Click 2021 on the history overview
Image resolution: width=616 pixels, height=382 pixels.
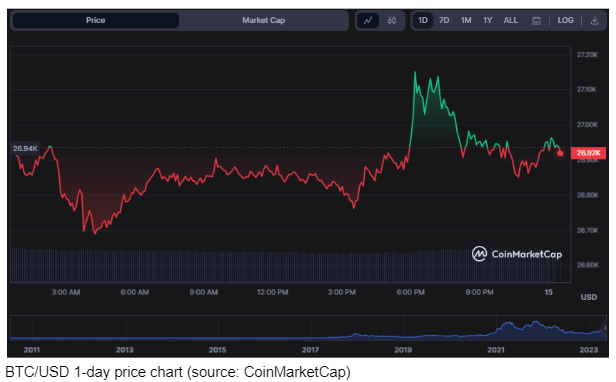496,350
